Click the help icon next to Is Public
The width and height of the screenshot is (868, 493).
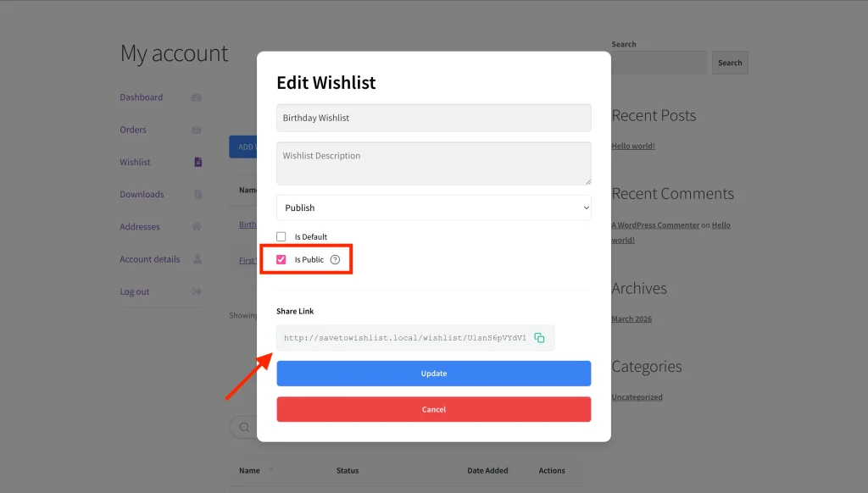[337, 259]
